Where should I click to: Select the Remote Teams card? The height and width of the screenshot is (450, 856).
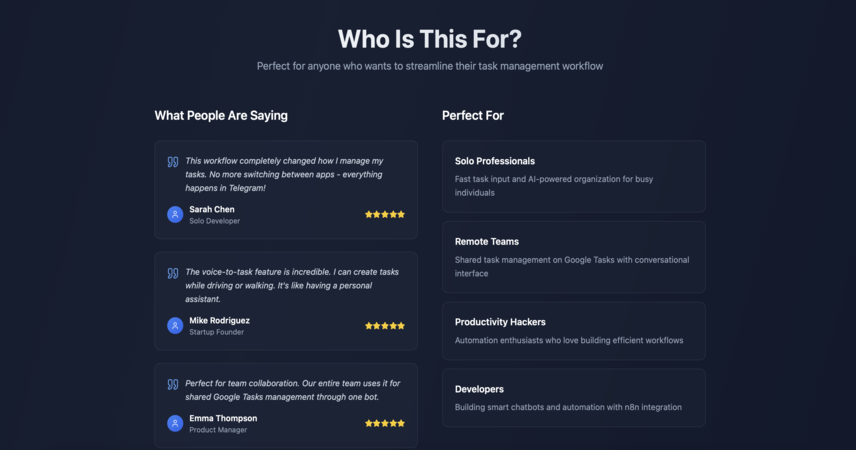[x=574, y=257]
